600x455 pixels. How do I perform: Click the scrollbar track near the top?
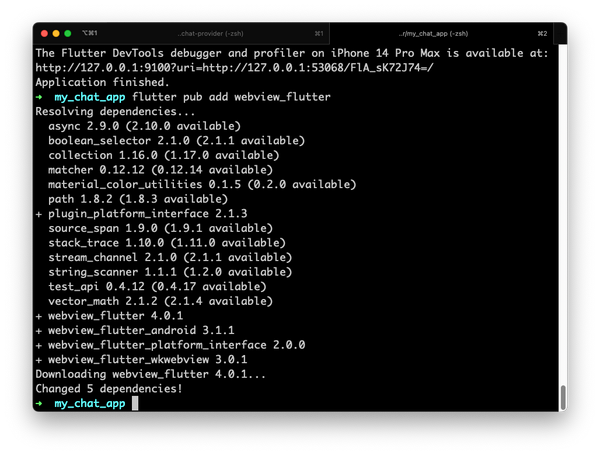(563, 77)
